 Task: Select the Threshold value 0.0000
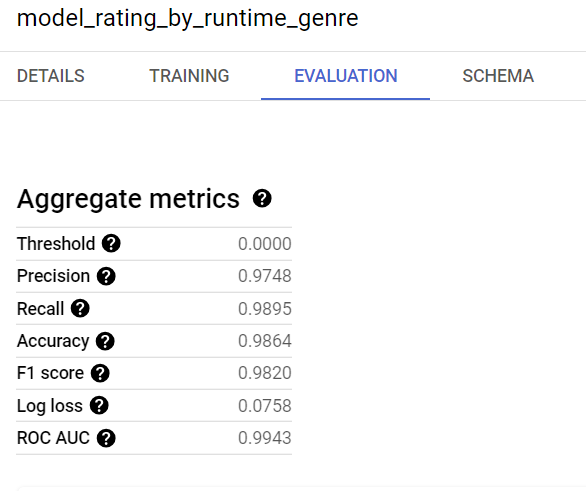pos(265,244)
